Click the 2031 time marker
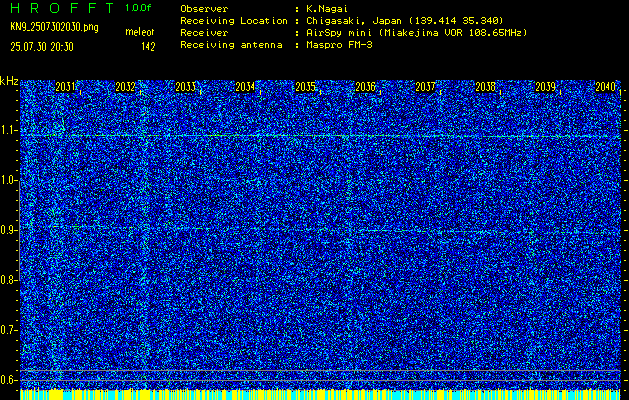 [65, 87]
